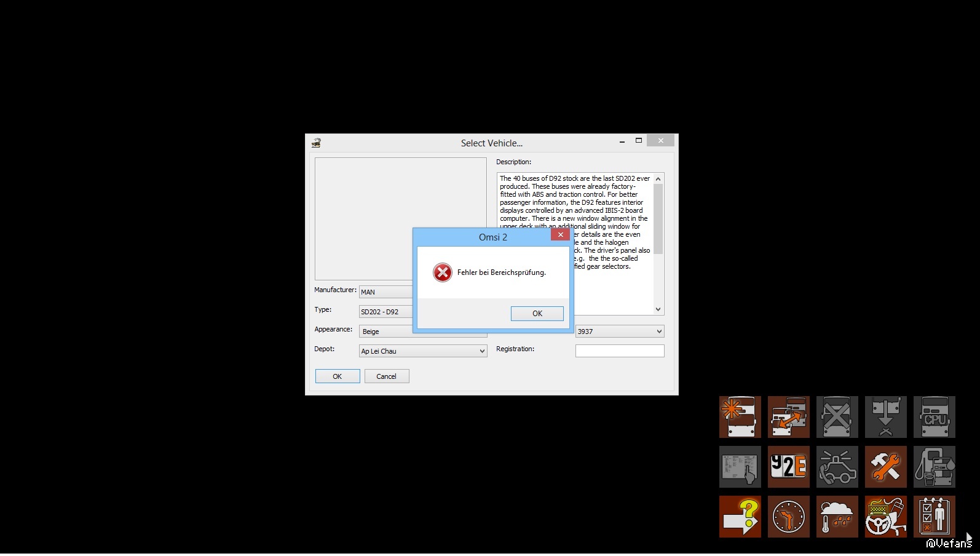Click the Y2E number plate icon
980x556 pixels.
(x=789, y=467)
